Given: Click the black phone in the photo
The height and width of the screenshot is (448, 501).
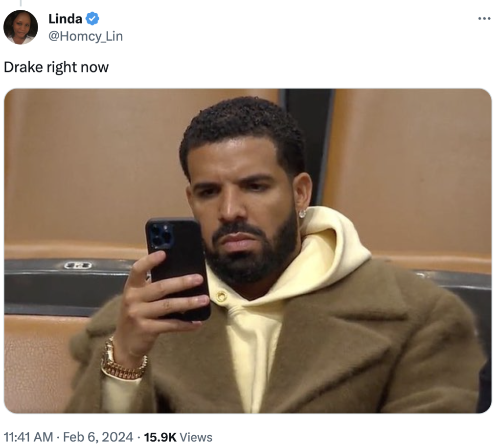Looking at the screenshot, I should coord(178,269).
